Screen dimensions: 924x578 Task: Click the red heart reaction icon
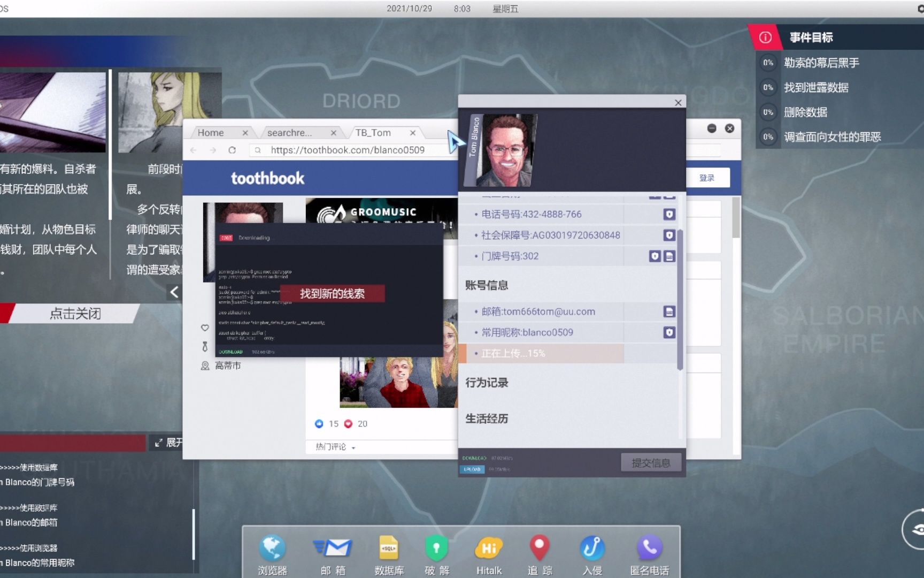pyautogui.click(x=348, y=423)
